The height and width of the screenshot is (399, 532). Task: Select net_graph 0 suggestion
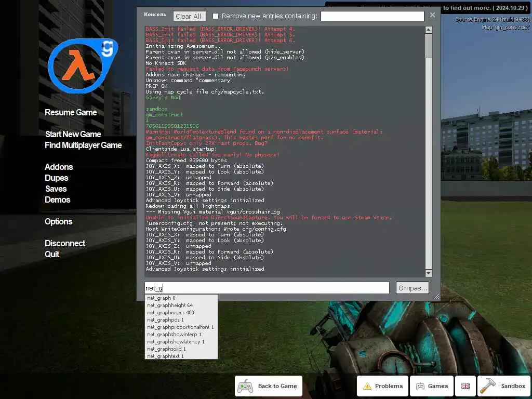(x=181, y=298)
